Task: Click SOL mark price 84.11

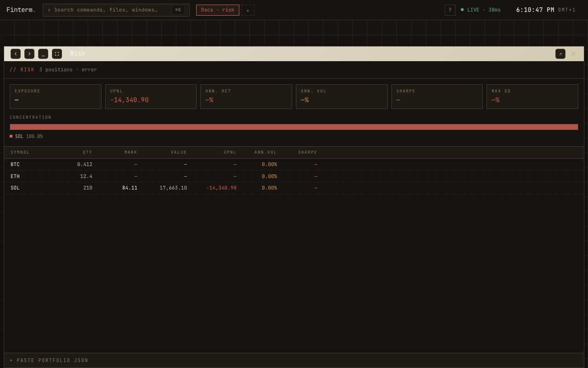Action: tap(130, 188)
